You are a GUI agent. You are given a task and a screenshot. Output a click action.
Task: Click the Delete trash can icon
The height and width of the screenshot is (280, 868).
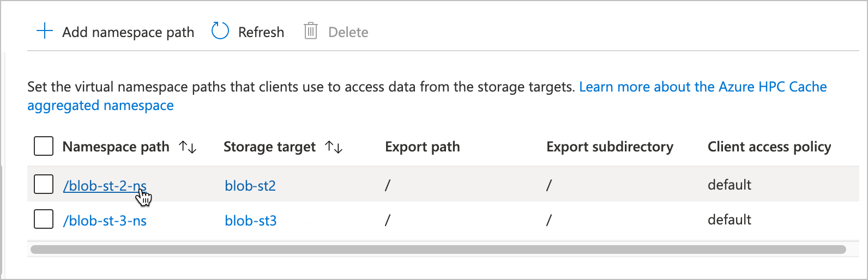point(311,31)
